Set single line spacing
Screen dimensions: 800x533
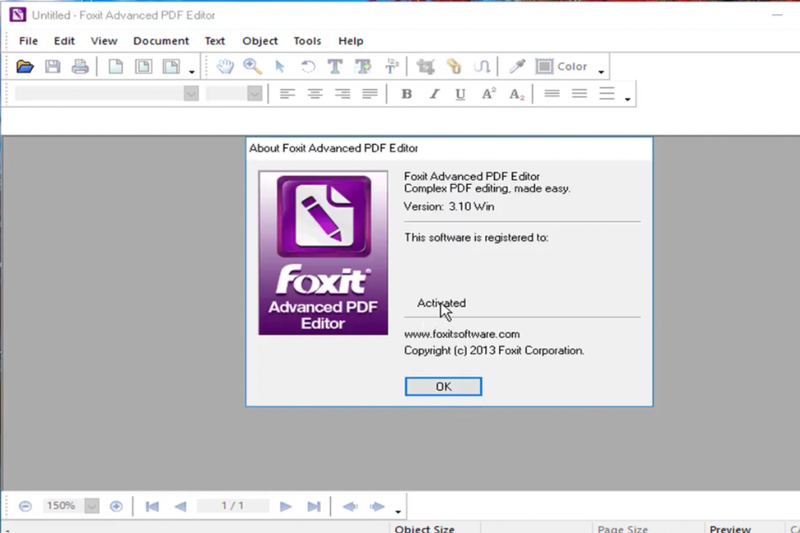tap(552, 94)
